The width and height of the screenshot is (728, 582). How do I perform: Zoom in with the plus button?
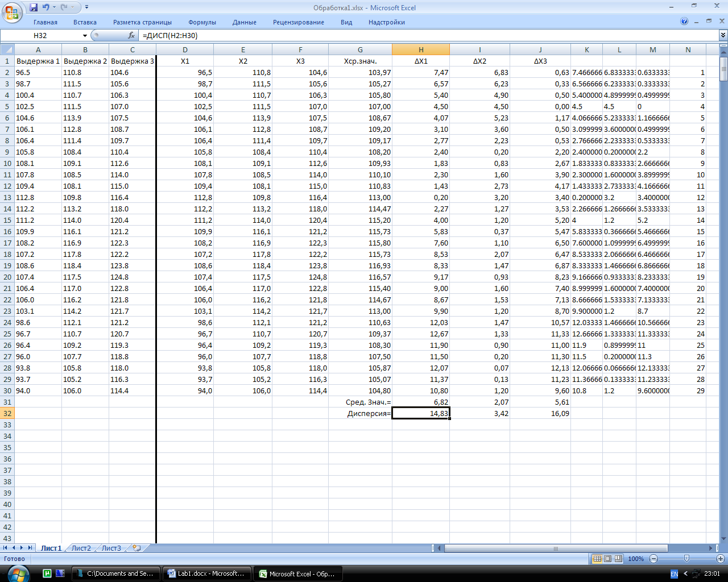click(x=721, y=559)
